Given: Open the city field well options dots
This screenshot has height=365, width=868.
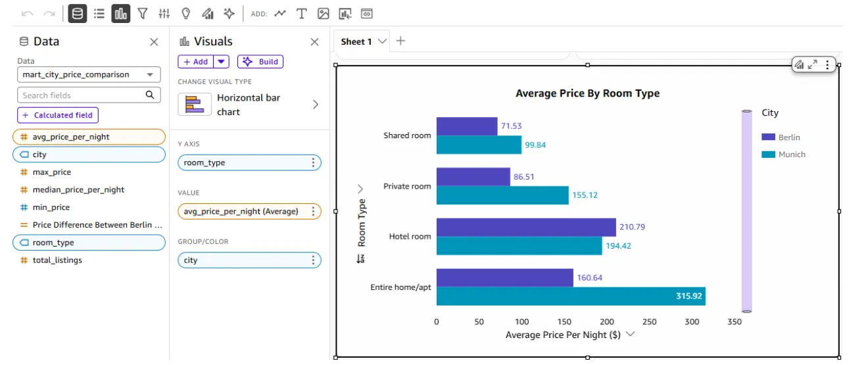Looking at the screenshot, I should (x=313, y=260).
